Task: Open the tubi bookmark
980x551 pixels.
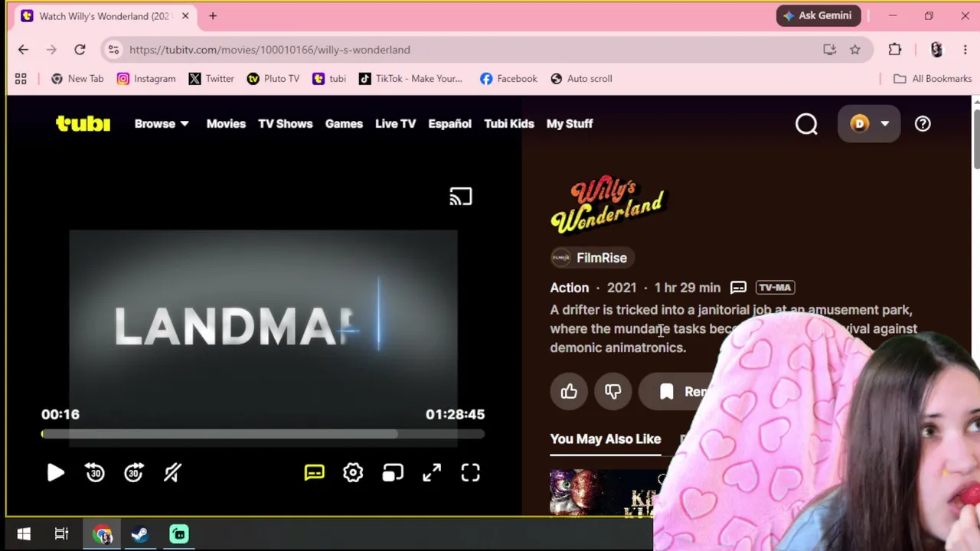Action: (329, 79)
